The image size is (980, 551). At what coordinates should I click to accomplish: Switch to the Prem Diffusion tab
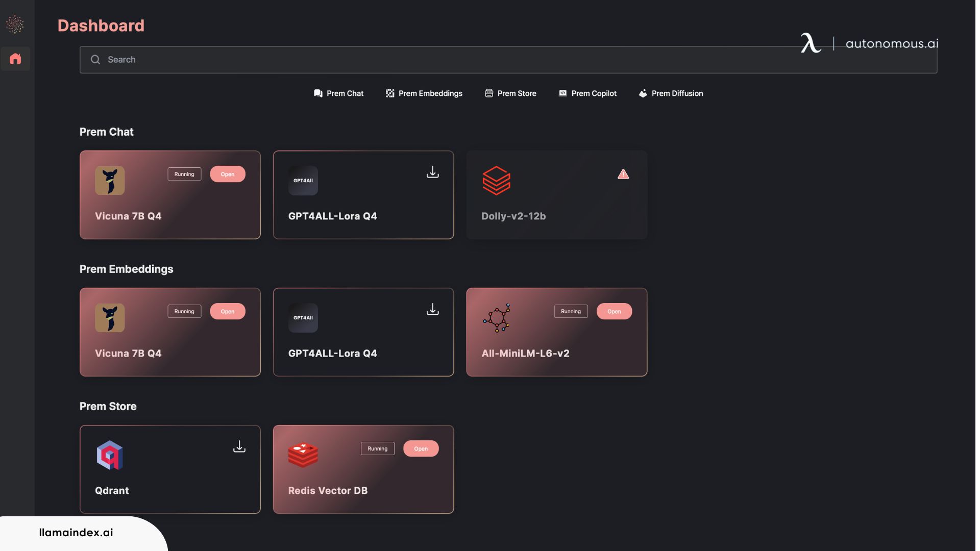click(x=671, y=93)
